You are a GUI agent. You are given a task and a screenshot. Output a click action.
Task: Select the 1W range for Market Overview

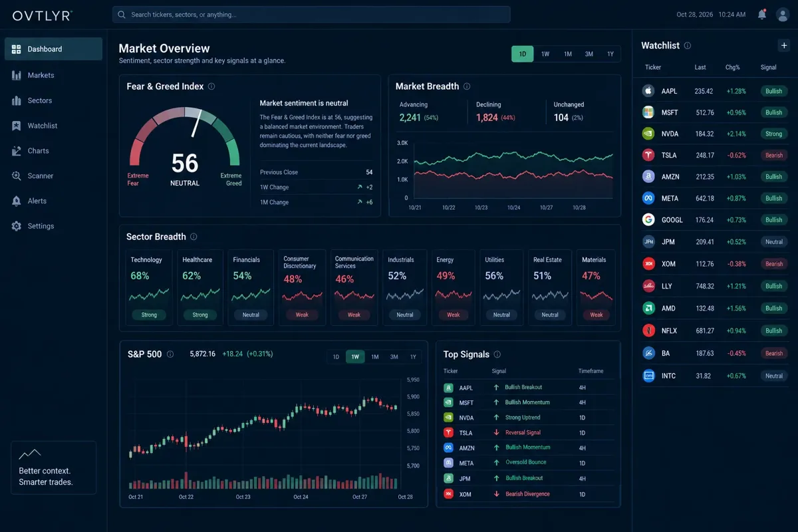545,54
